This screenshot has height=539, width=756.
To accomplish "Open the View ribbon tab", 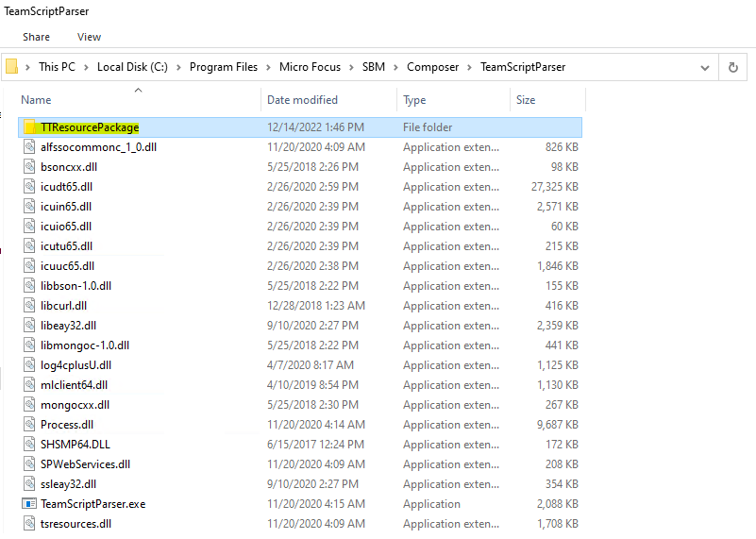I will tap(90, 37).
